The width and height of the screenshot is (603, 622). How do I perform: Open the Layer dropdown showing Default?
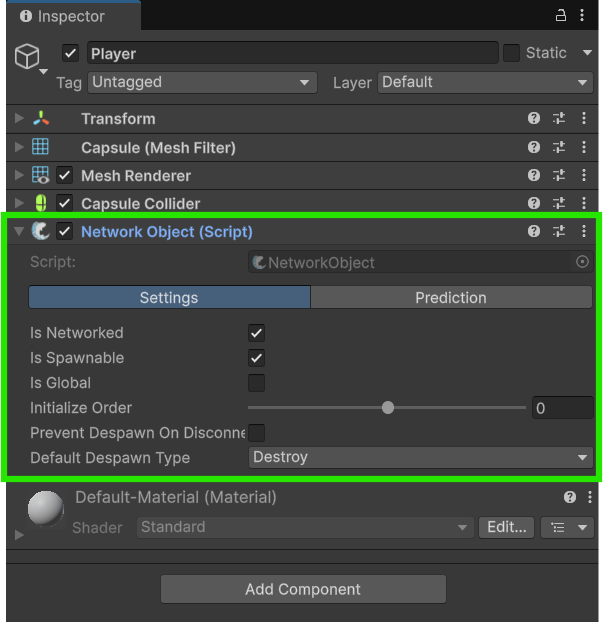[485, 83]
